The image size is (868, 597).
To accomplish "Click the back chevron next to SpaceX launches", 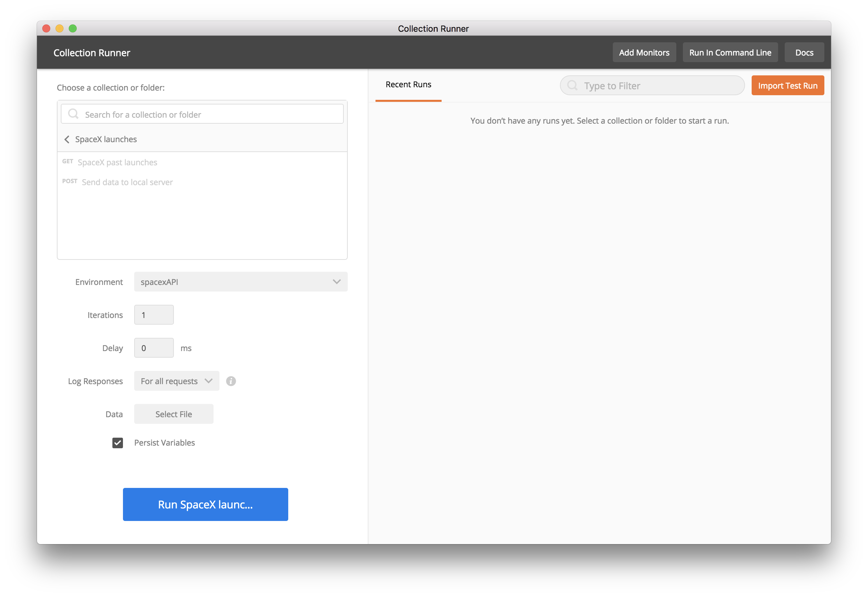I will pyautogui.click(x=67, y=139).
